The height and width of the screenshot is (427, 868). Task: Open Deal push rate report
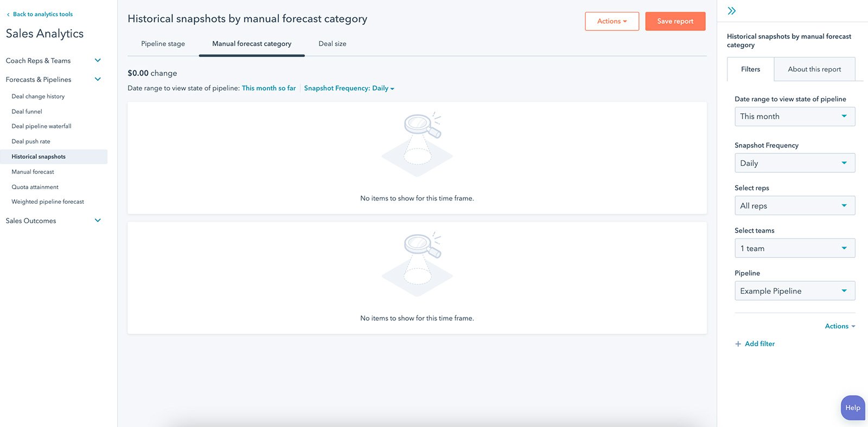[31, 141]
